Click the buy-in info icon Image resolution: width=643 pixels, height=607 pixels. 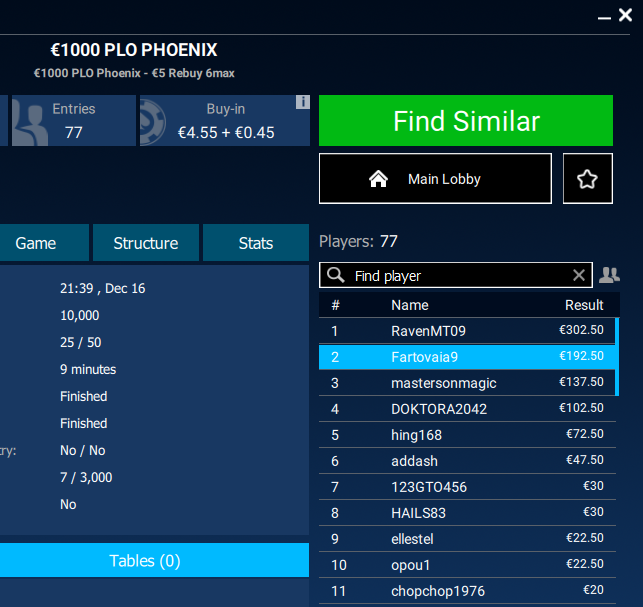[x=303, y=102]
